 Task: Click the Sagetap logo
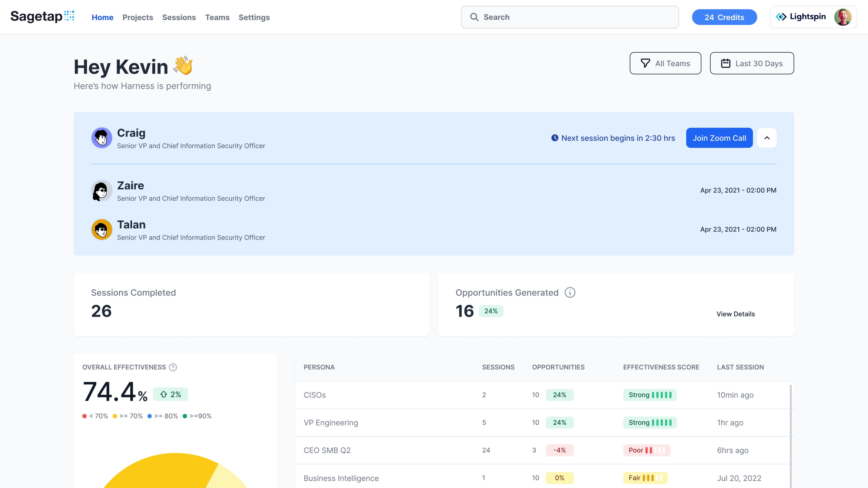coord(42,17)
